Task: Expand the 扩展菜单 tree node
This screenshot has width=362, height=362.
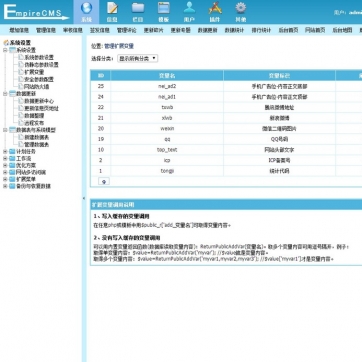Action: click(x=5, y=179)
